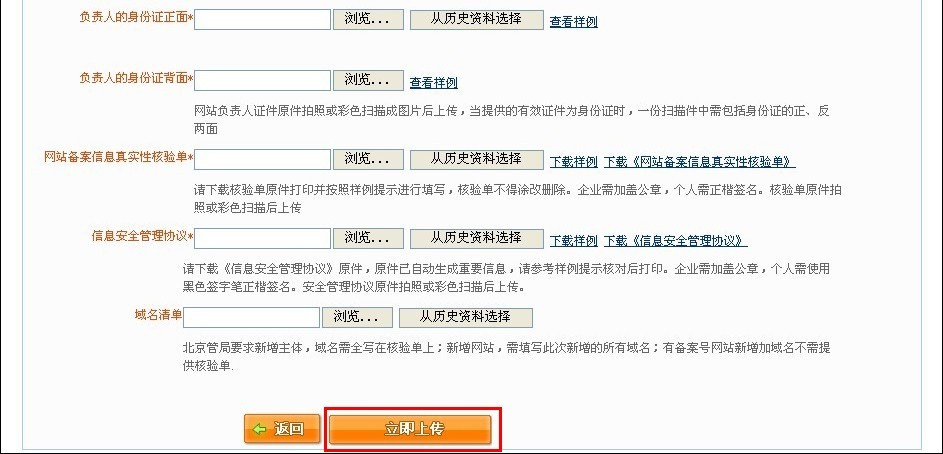Browse file for 信息安全管理协议

click(367, 238)
